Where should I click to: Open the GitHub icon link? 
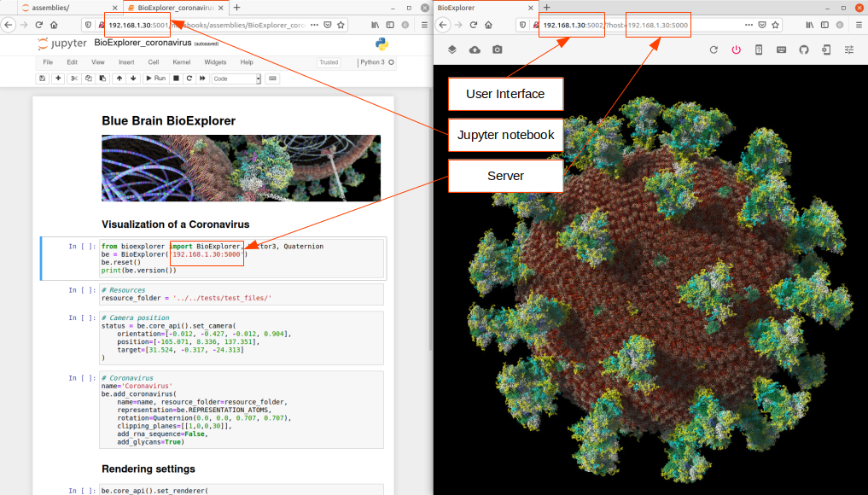[x=804, y=49]
